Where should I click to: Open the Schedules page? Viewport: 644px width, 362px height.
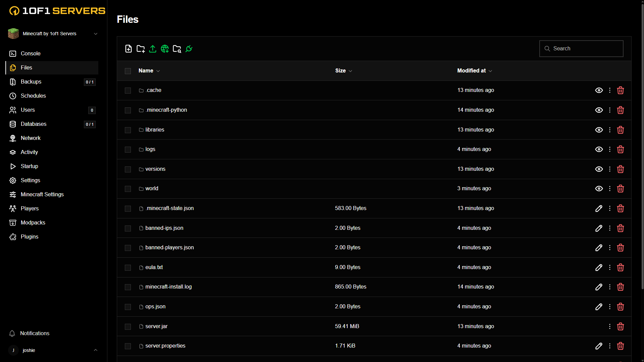(52, 96)
